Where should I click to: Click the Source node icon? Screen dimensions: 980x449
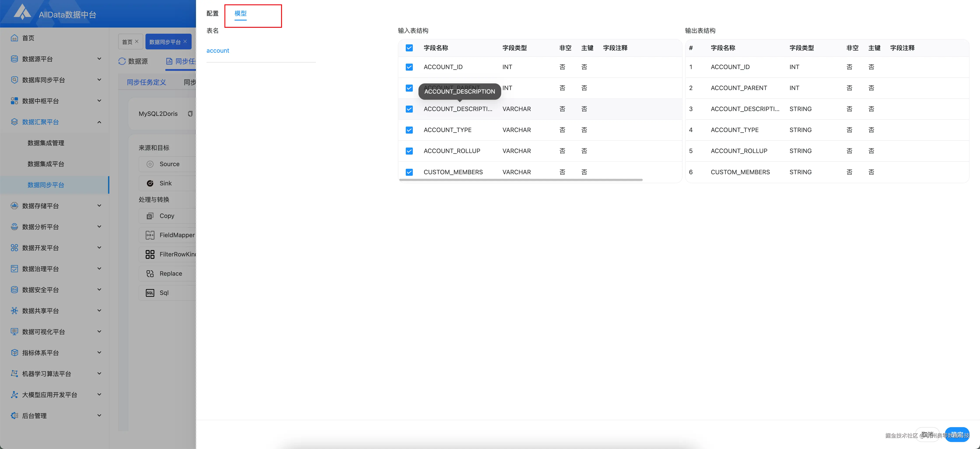[x=150, y=164]
